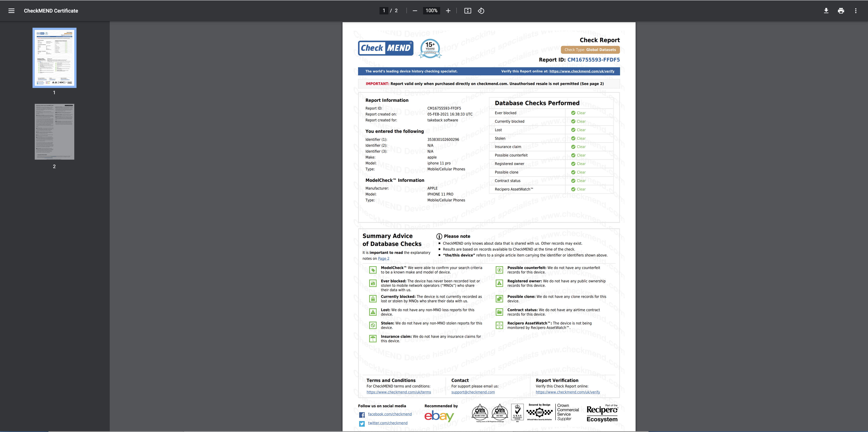
Task: Click the 'iphone 11 pro' model value
Action: coord(439,164)
